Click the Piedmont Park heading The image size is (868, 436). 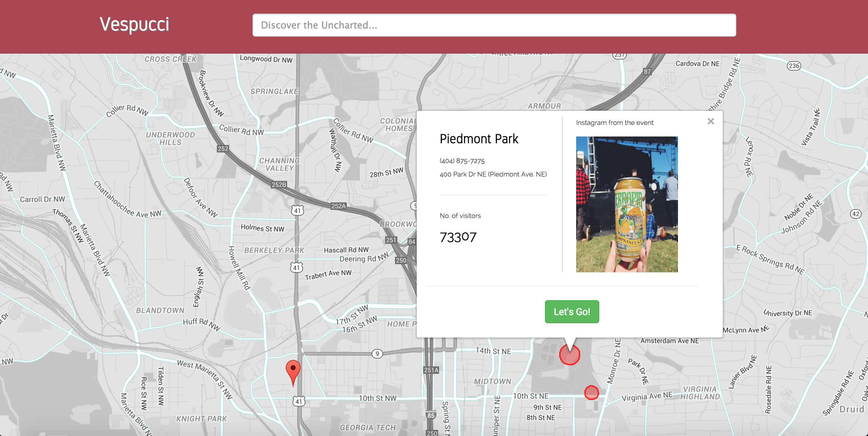[x=479, y=139]
